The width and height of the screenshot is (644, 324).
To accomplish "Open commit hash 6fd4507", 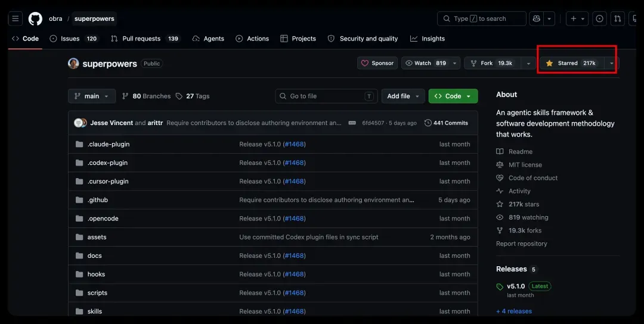I will tap(373, 123).
